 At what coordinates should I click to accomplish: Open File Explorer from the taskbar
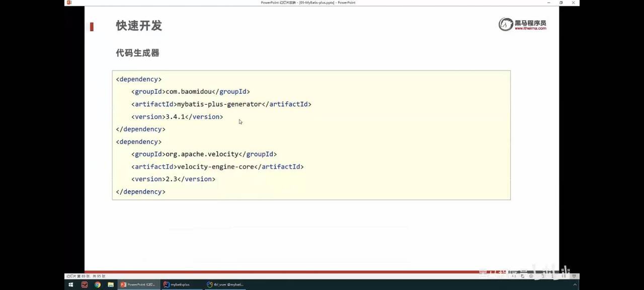click(110, 284)
